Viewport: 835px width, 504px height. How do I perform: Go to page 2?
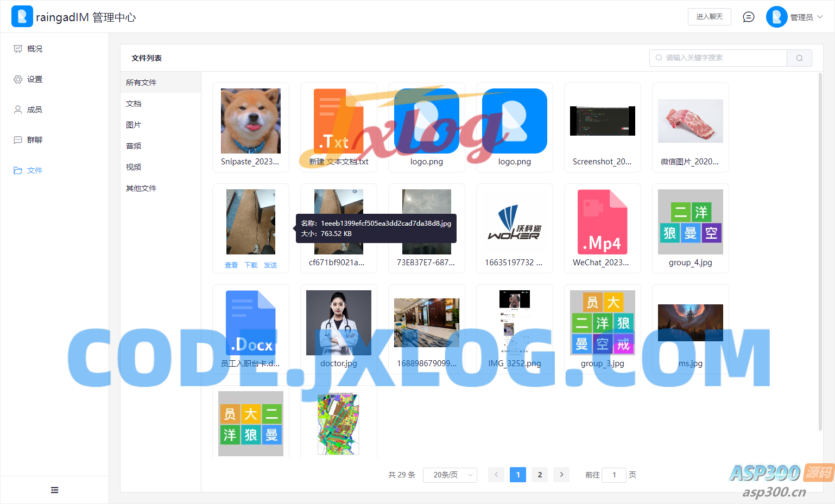pyautogui.click(x=540, y=475)
